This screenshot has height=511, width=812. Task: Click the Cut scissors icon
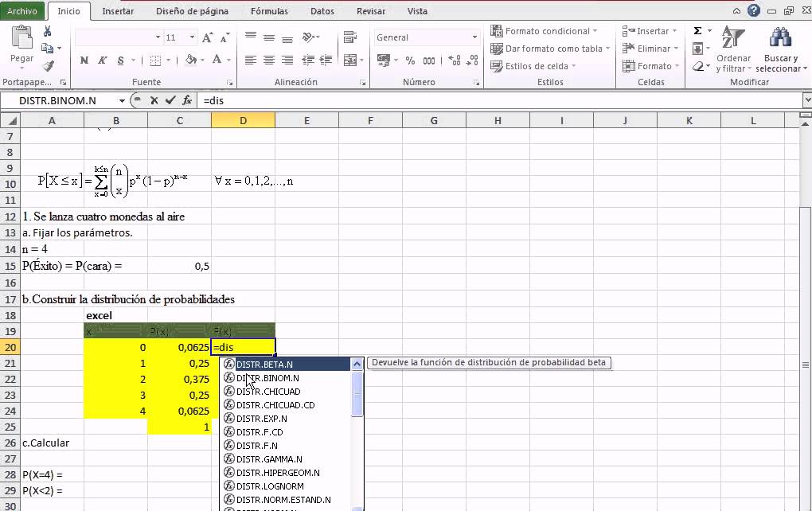(48, 32)
